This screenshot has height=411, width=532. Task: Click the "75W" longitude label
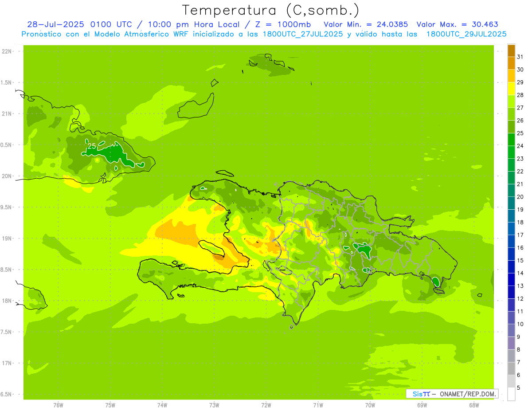[110, 405]
